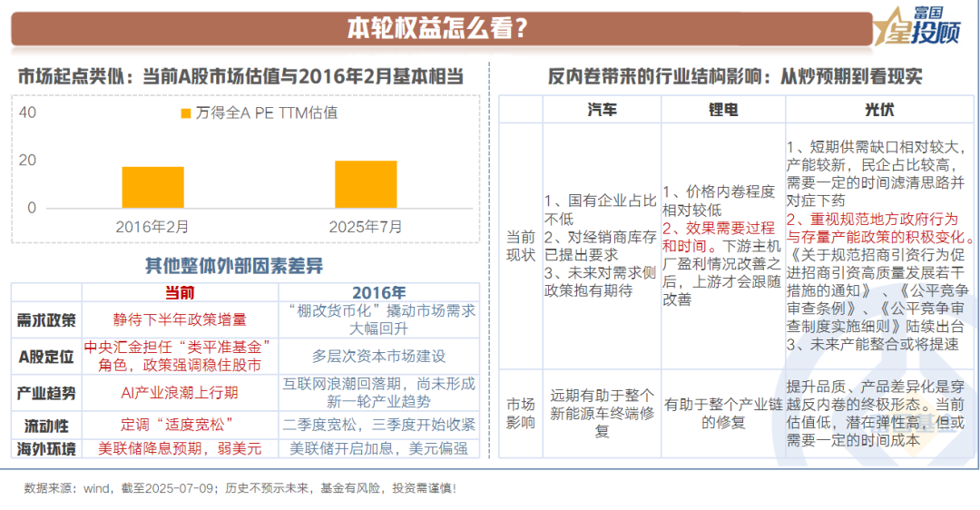This screenshot has height=510, width=980.
Task: Click the cell 多层次资本市场建设
Action: pos(378,357)
